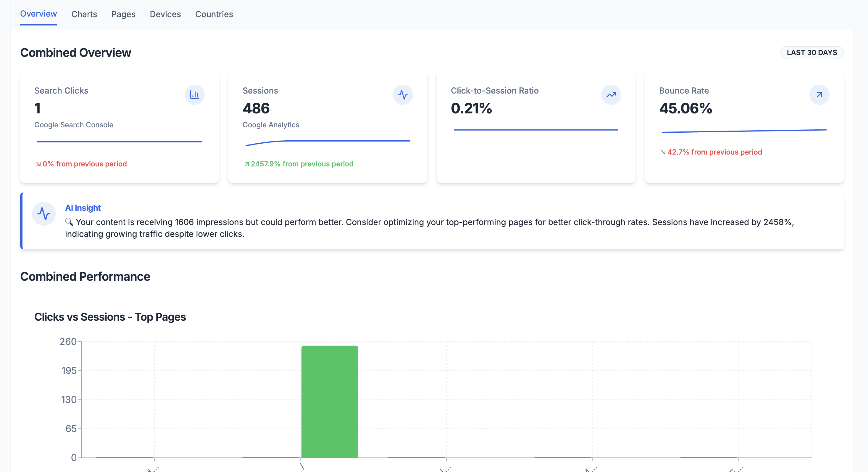Click the trending-up icon in Click-to-Session Ratio card
The image size is (868, 472).
[x=611, y=95]
